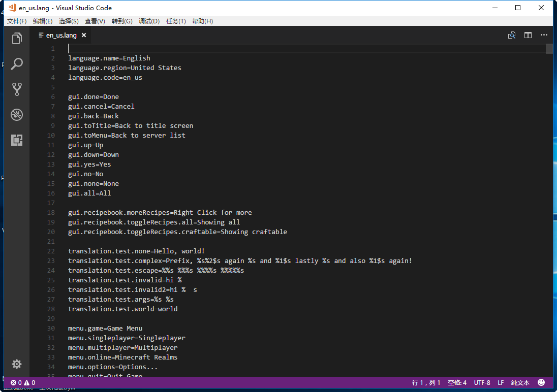Open the Search view in activity bar
Viewport: 557px width, 392px height.
(17, 64)
